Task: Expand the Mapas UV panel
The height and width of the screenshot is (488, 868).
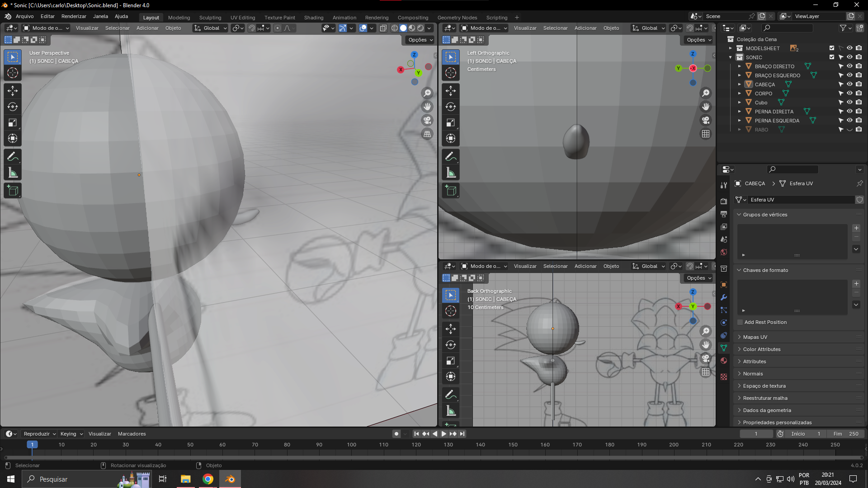Action: click(x=755, y=337)
